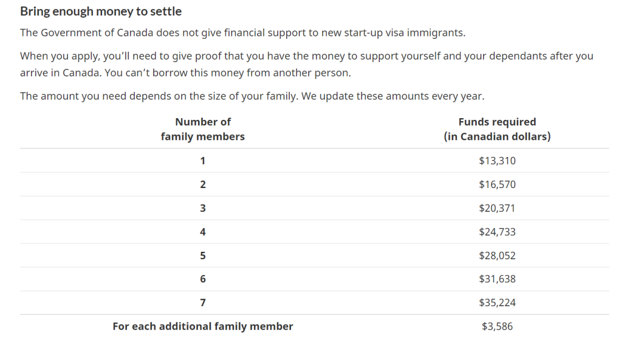Select the 'Funds required (in Canadian dollars)' header

tap(497, 129)
